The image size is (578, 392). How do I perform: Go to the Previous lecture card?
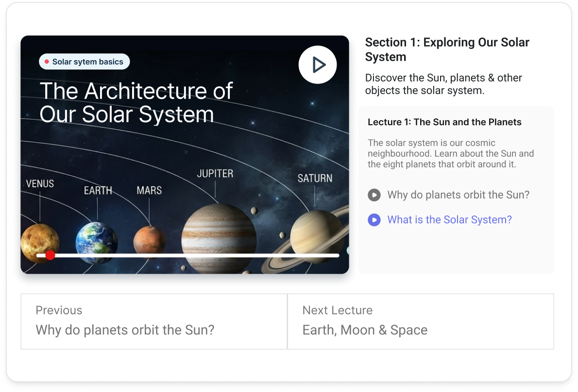point(154,321)
